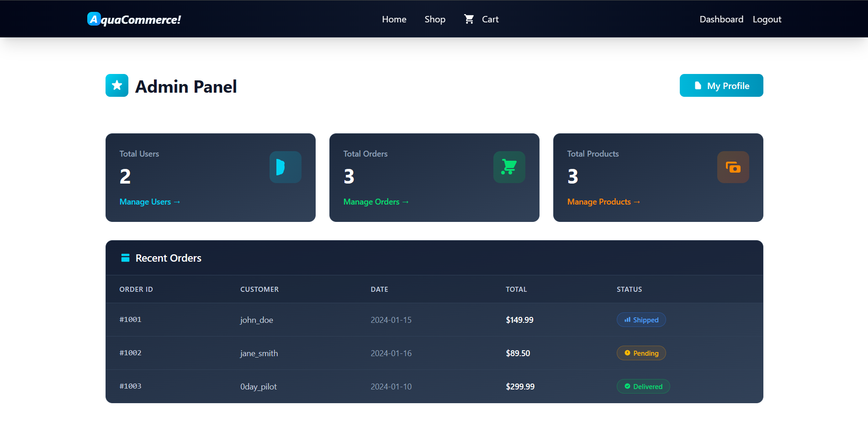Click customer name jane_smith
The width and height of the screenshot is (868, 421).
coord(259,353)
